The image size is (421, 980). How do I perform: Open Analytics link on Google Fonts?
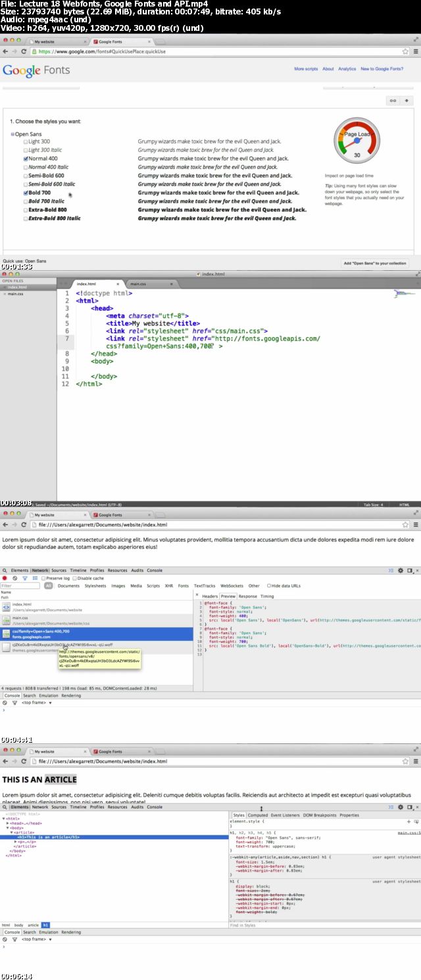(x=347, y=68)
